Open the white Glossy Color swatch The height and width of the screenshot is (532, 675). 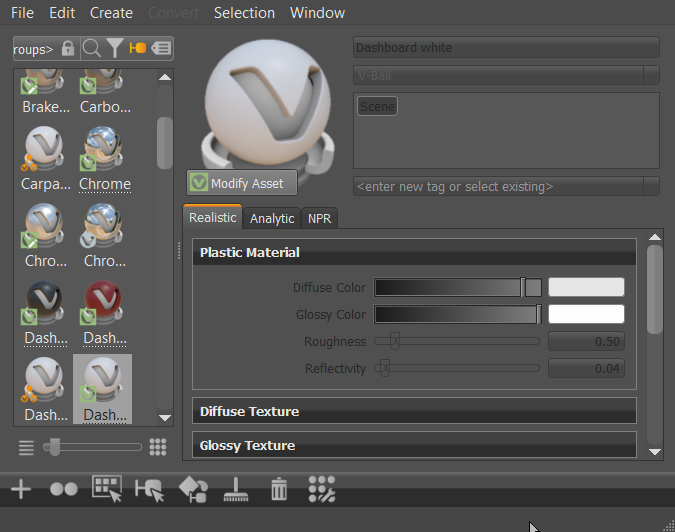click(586, 314)
